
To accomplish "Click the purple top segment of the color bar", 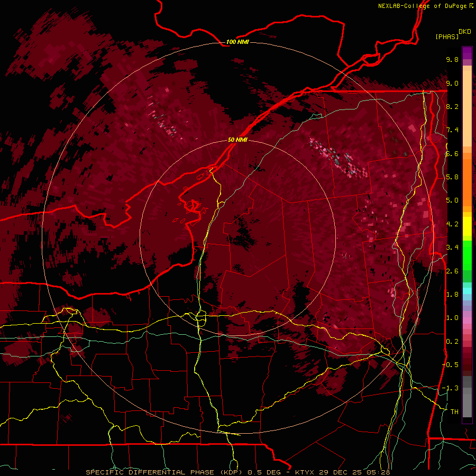I will pos(467,53).
